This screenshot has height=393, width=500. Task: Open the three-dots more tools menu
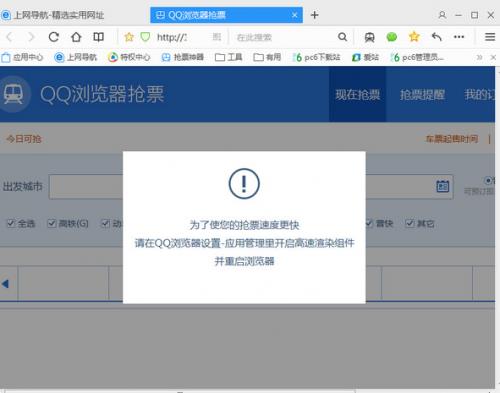pos(459,37)
